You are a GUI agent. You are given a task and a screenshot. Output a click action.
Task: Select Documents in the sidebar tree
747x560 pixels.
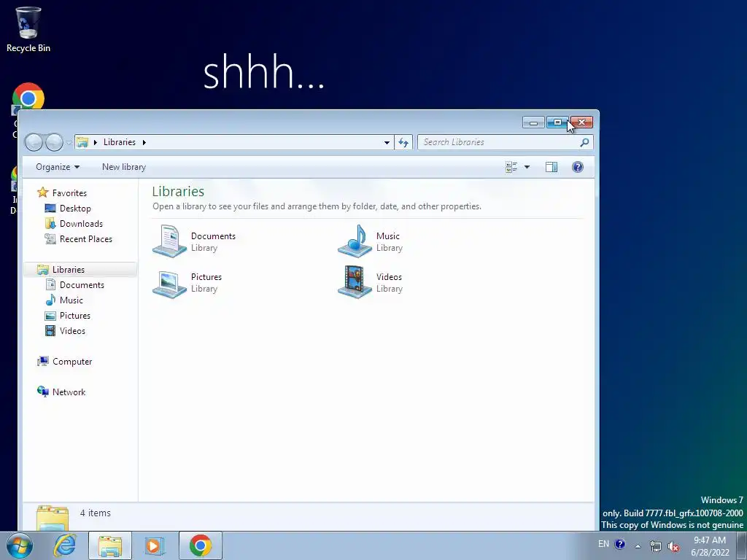pyautogui.click(x=82, y=285)
